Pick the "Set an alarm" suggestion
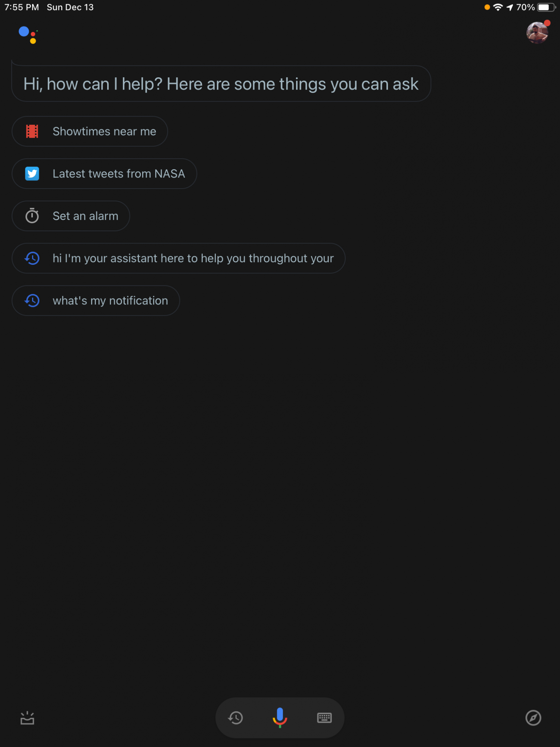 [85, 216]
